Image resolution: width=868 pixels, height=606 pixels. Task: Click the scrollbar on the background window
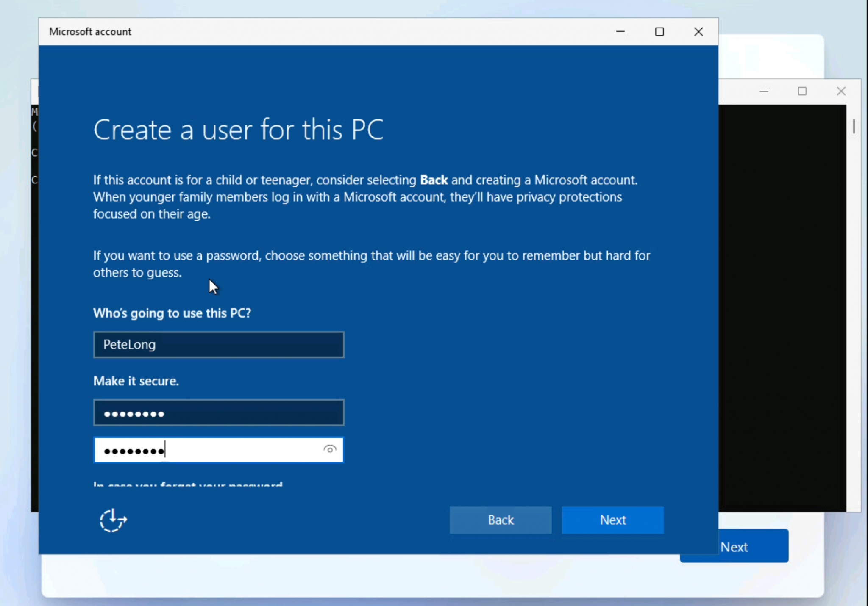(854, 126)
